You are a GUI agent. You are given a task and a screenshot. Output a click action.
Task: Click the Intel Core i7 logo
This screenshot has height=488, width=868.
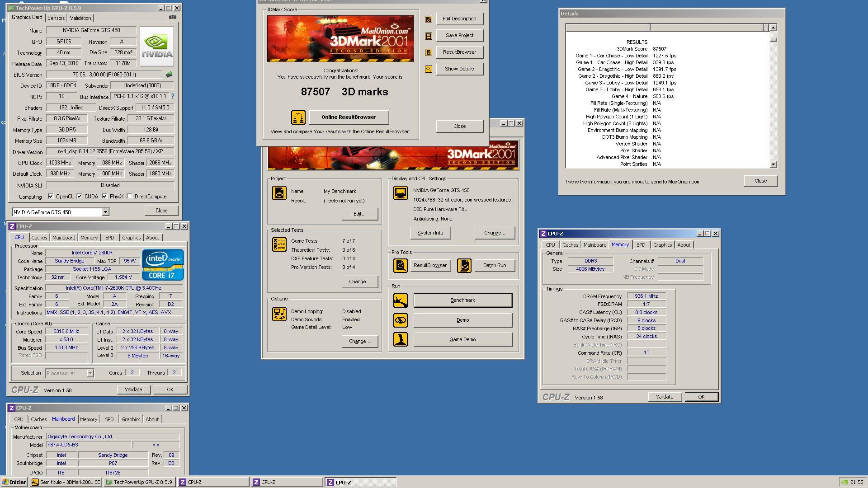(163, 265)
